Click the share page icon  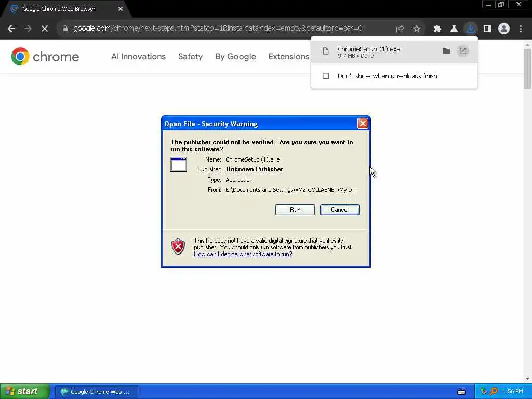400,29
